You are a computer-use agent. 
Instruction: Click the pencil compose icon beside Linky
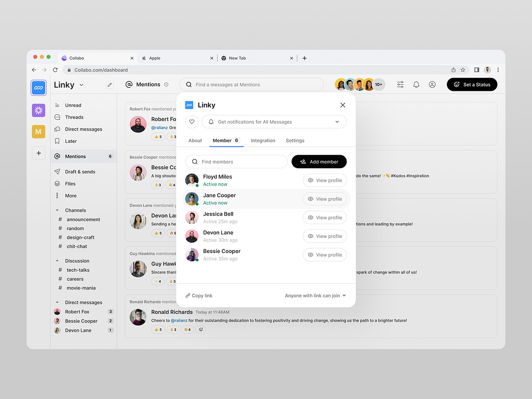(x=109, y=85)
